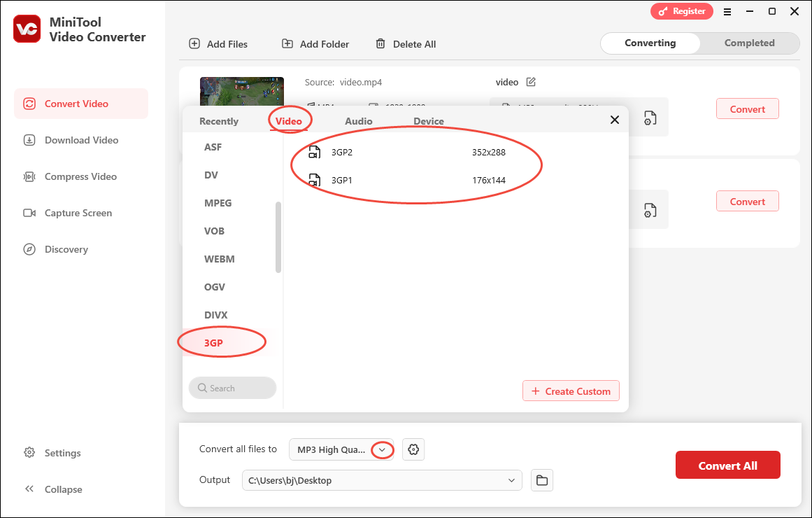Edit the output name 'video' with pencil icon
Viewport: 812px width, 518px height.
tap(531, 82)
